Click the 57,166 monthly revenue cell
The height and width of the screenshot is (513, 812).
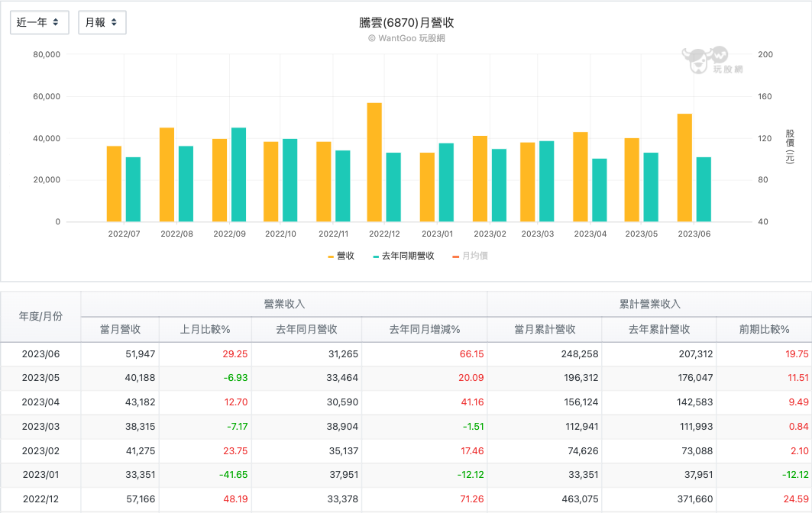tap(120, 499)
